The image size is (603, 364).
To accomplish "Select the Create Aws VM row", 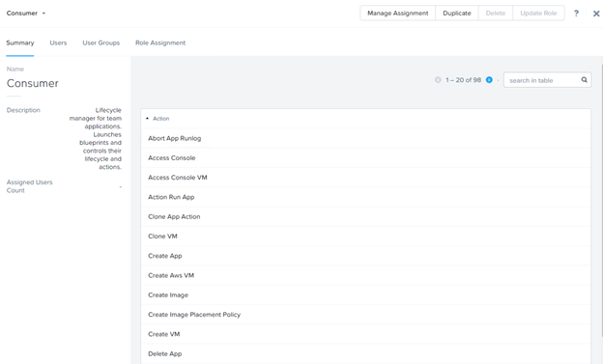I will click(365, 275).
